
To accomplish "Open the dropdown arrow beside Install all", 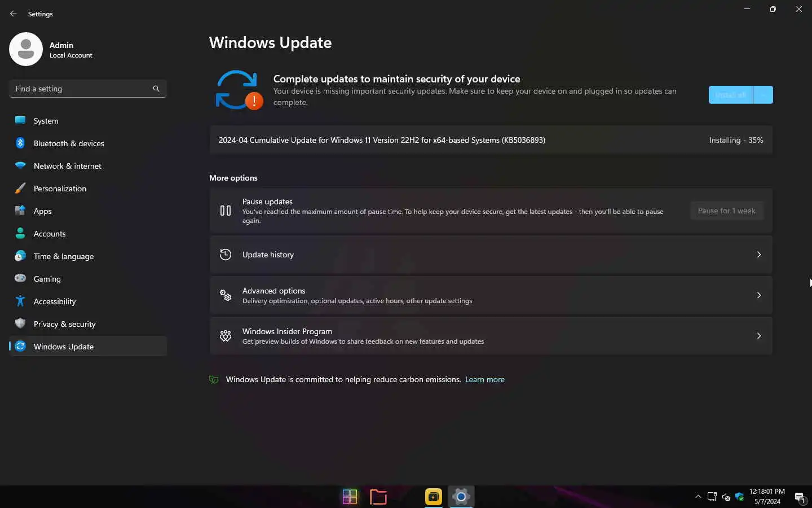I will (763, 95).
